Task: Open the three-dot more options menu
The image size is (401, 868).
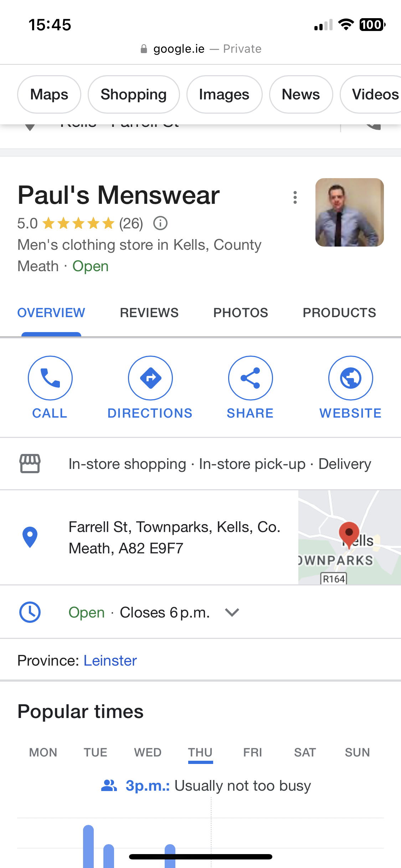Action: pyautogui.click(x=295, y=197)
